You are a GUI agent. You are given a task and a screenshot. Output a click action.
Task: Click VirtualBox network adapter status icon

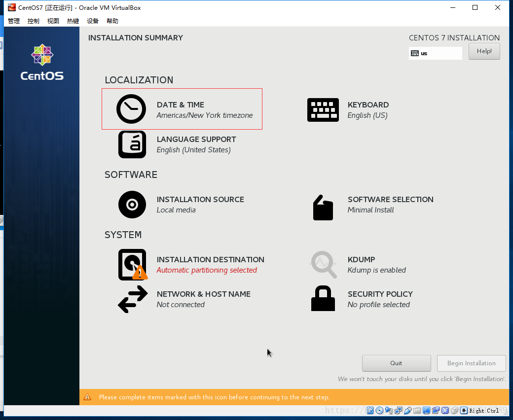click(x=399, y=411)
